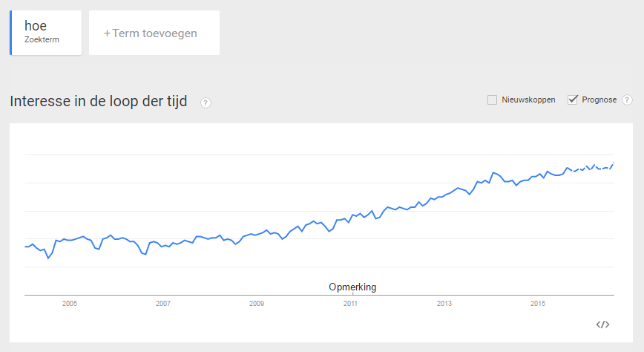Click the Nieuwskoppen label text
Image resolution: width=644 pixels, height=352 pixels.
point(528,100)
